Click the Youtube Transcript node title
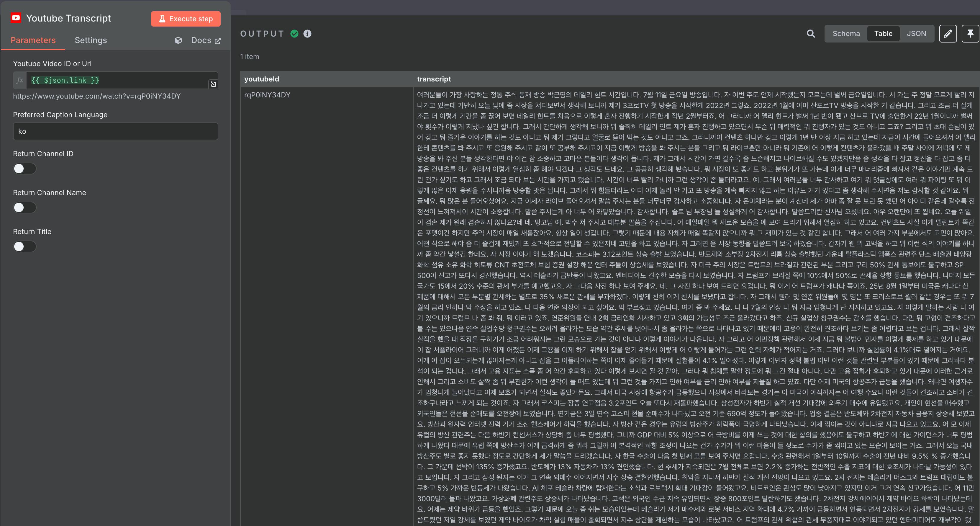Image resolution: width=980 pixels, height=526 pixels. [x=68, y=18]
